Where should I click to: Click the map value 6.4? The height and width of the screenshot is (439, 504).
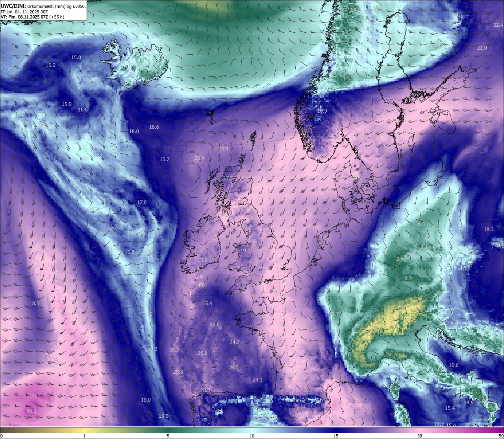click(x=421, y=224)
